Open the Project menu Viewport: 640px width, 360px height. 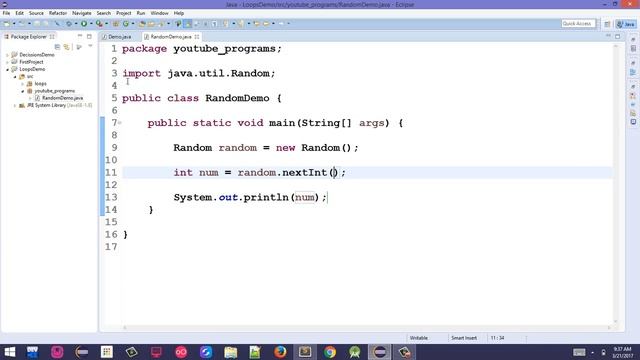click(x=123, y=13)
